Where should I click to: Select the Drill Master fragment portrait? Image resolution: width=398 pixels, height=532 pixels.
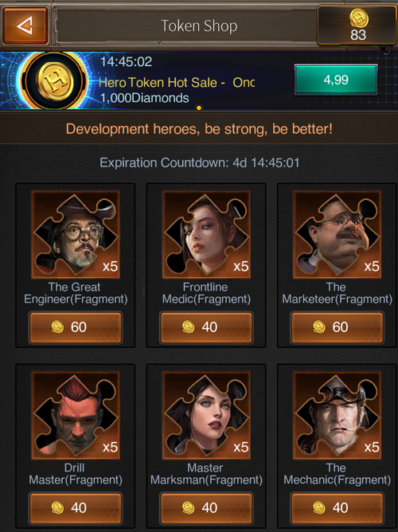pyautogui.click(x=76, y=415)
